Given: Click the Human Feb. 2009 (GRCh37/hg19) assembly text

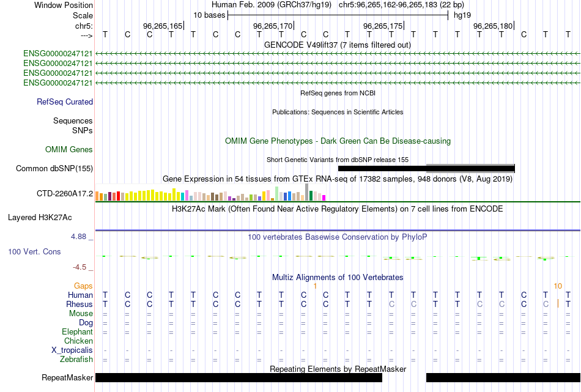Looking at the screenshot, I should (x=272, y=5).
